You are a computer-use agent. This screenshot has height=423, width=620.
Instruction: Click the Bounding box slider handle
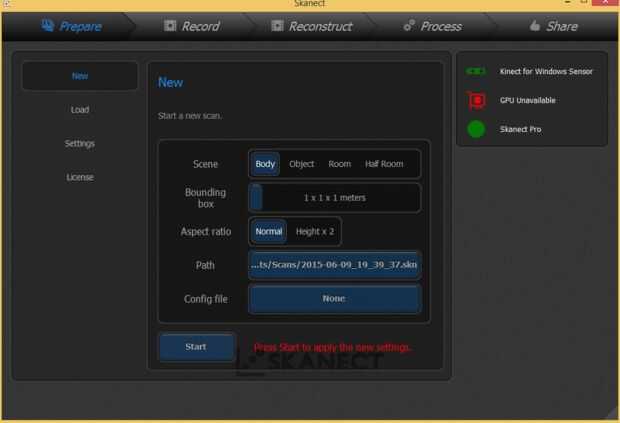click(256, 197)
